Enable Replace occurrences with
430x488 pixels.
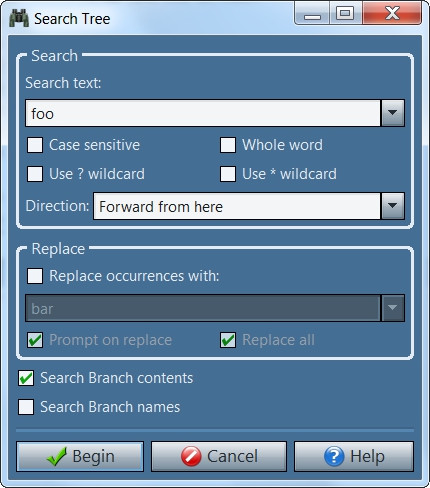point(35,276)
